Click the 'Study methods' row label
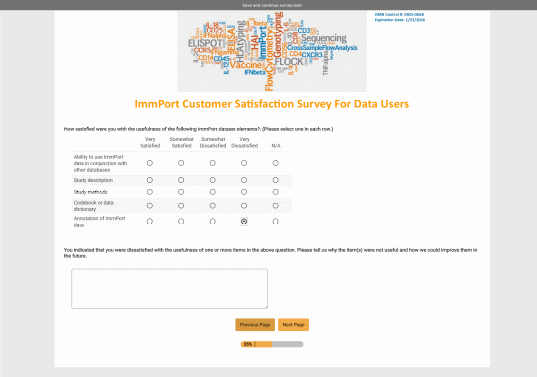The width and height of the screenshot is (537, 377). (x=90, y=192)
